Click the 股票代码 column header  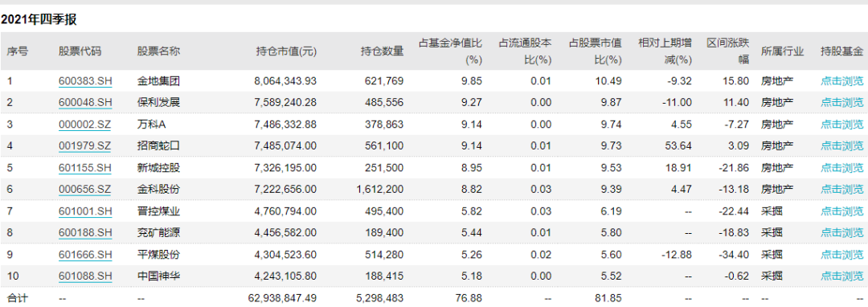[x=80, y=51]
